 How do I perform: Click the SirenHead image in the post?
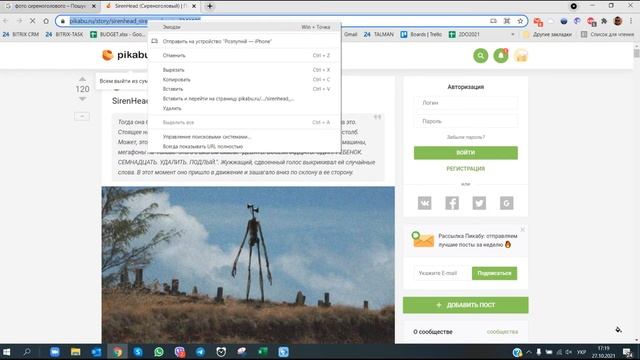(x=248, y=264)
